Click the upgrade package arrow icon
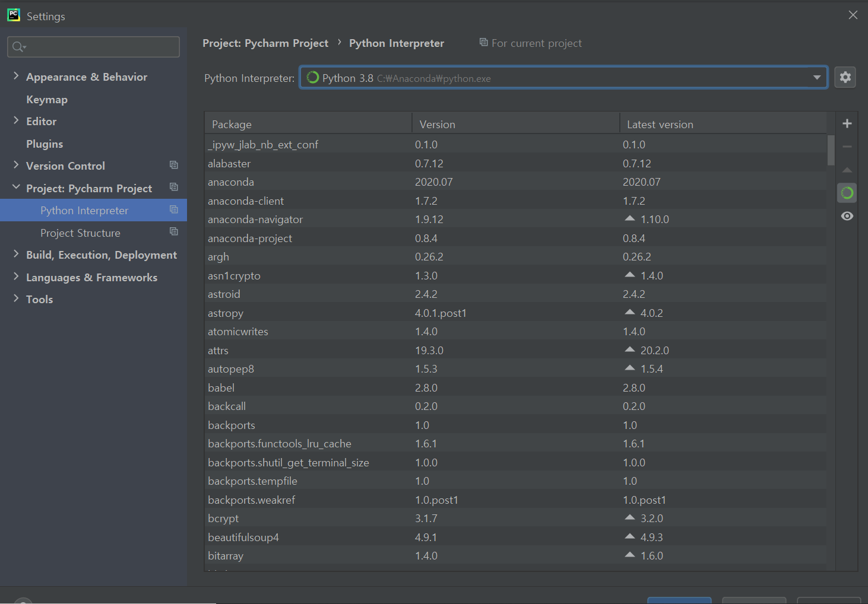The width and height of the screenshot is (868, 604). coord(847,170)
